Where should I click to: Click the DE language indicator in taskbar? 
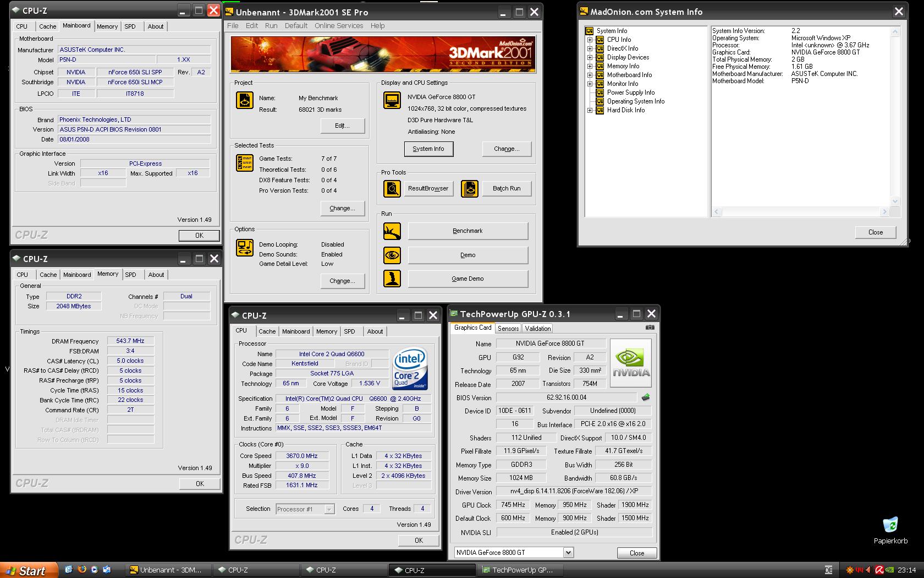pyautogui.click(x=828, y=570)
